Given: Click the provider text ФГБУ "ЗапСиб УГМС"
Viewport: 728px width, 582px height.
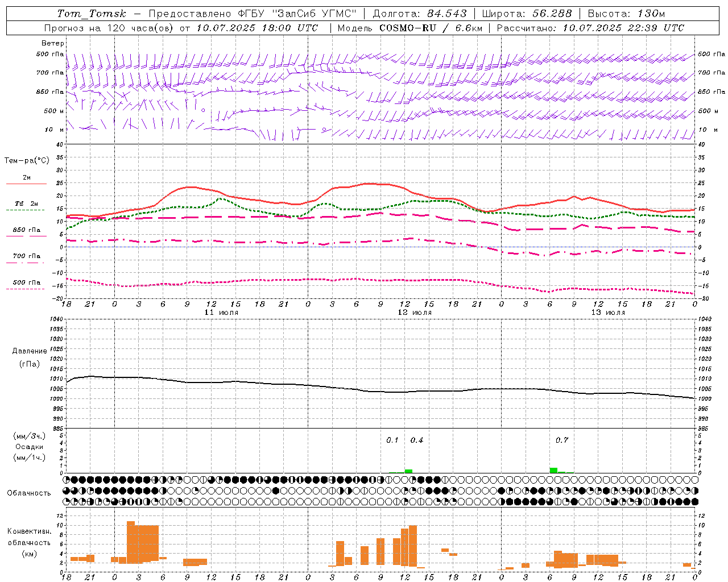Looking at the screenshot, I should coord(296,14).
